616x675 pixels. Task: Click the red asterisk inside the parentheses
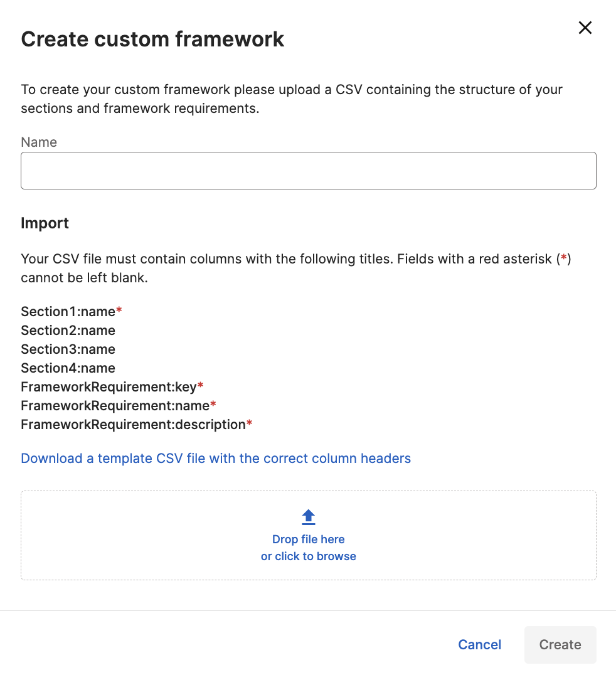(x=563, y=258)
